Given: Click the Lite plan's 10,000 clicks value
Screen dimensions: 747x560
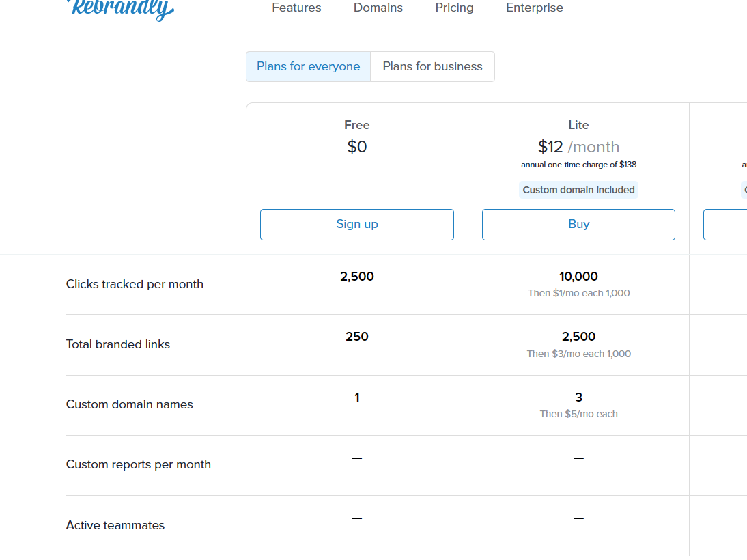Looking at the screenshot, I should coord(578,277).
